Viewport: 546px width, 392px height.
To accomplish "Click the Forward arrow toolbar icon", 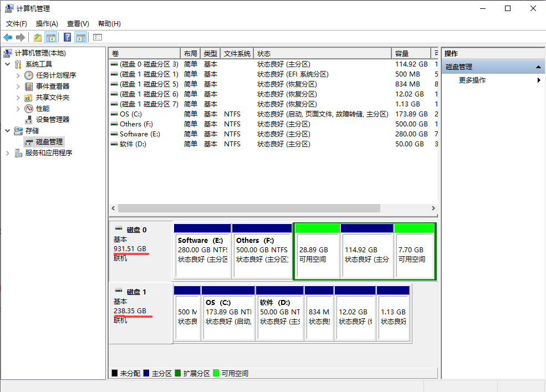I will [21, 37].
